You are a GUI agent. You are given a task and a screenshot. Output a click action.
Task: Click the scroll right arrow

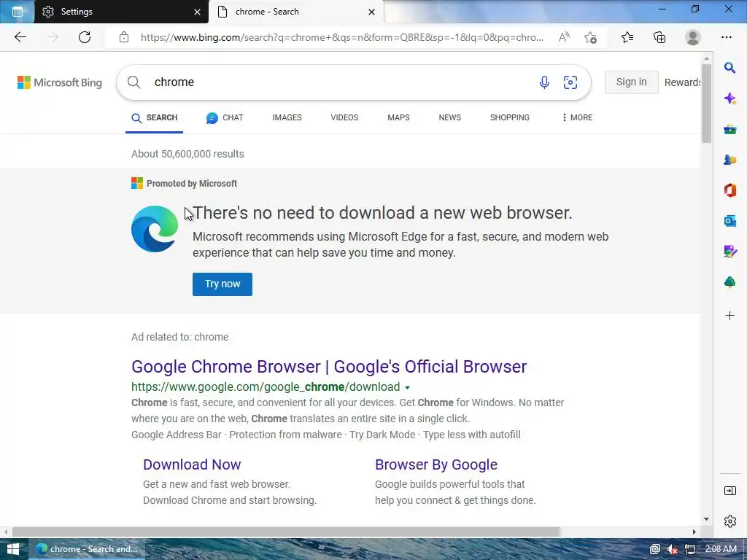(x=694, y=532)
